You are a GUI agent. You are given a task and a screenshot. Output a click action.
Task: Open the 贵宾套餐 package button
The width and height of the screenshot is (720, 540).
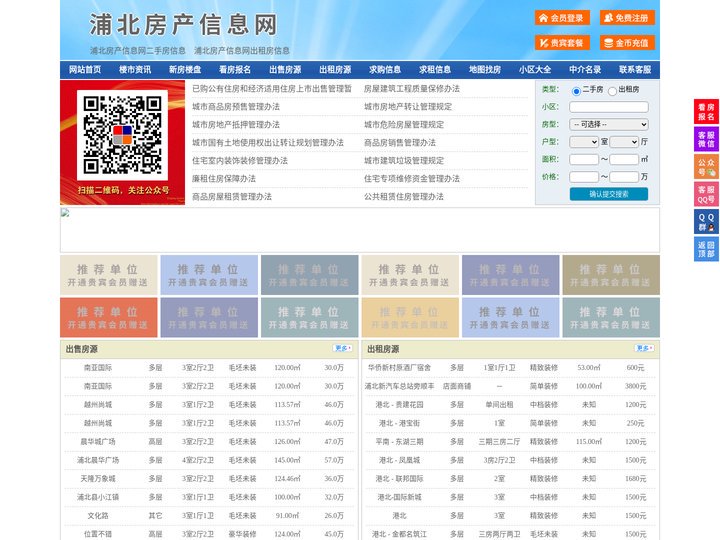point(562,43)
